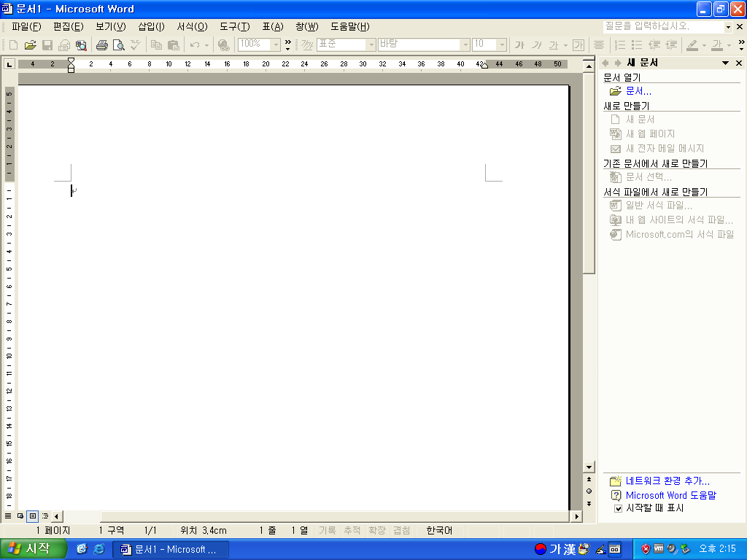Click the font color 가 icon
This screenshot has height=560, width=747.
pos(717,44)
